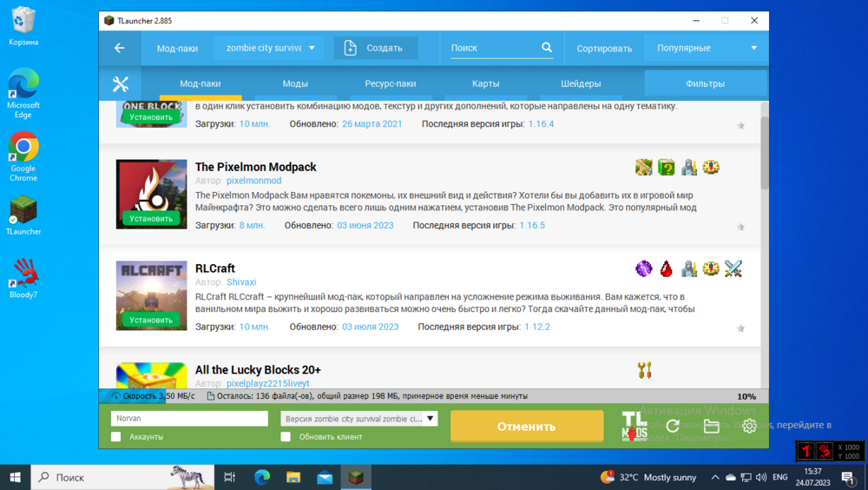
Task: Open the RLCraft thumbnail image
Action: tap(151, 295)
